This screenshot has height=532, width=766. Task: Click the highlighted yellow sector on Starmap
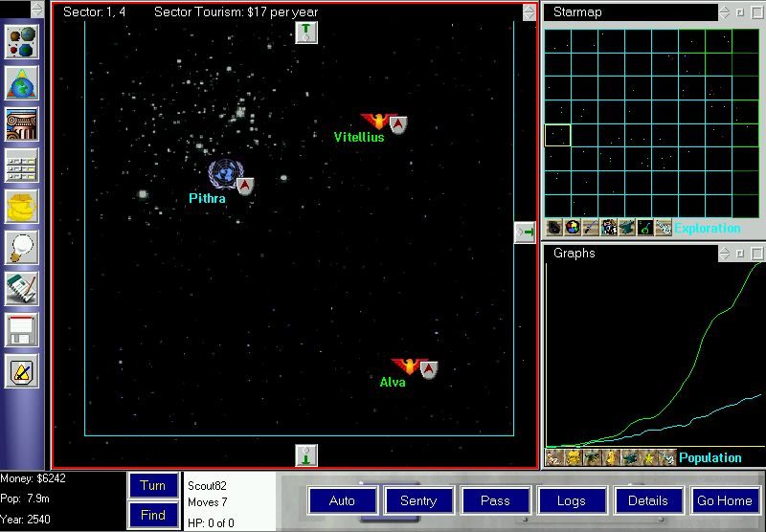[x=557, y=135]
